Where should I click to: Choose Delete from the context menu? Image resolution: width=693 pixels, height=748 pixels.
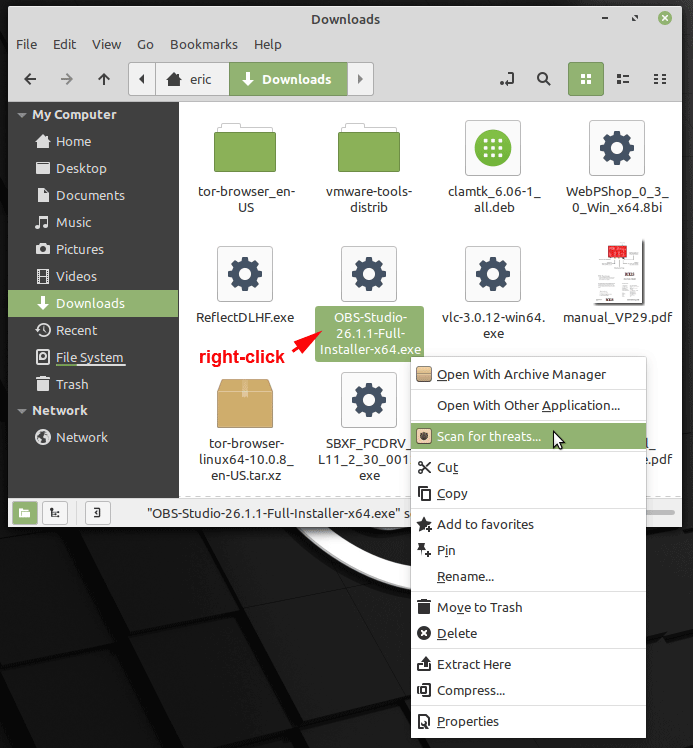528,634
